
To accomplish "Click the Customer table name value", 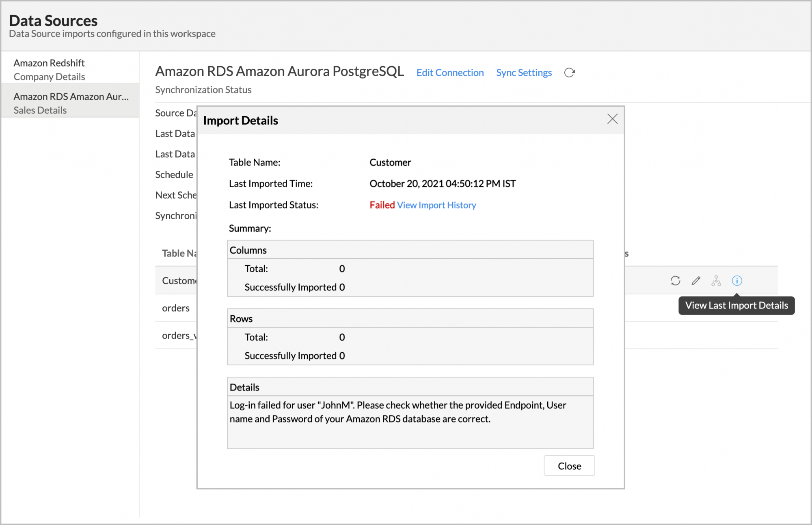I will (390, 163).
